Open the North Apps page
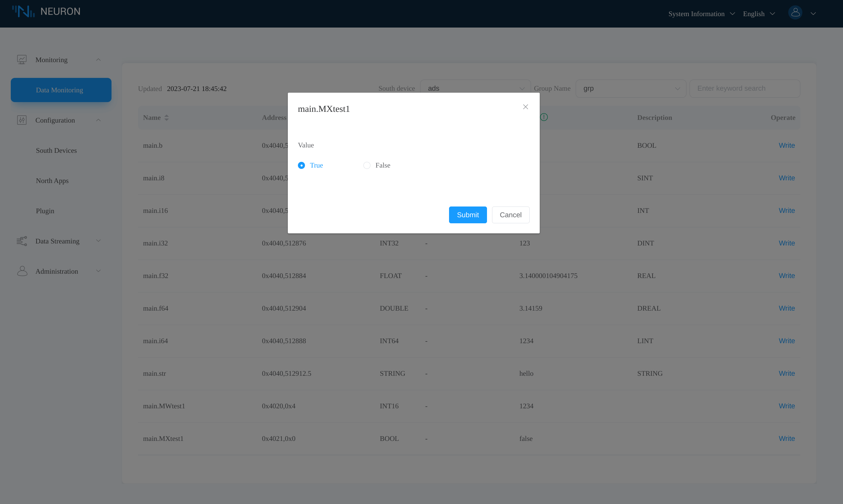Viewport: 843px width, 504px height. 52,181
